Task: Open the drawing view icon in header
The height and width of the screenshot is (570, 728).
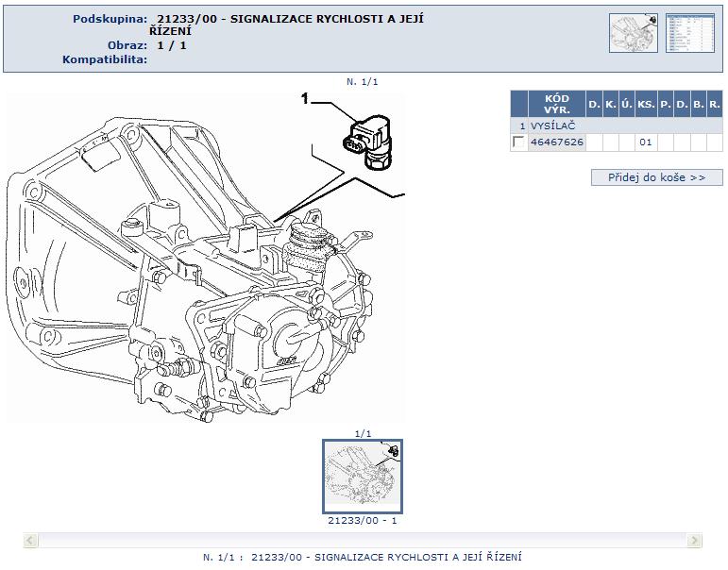Action: [633, 33]
